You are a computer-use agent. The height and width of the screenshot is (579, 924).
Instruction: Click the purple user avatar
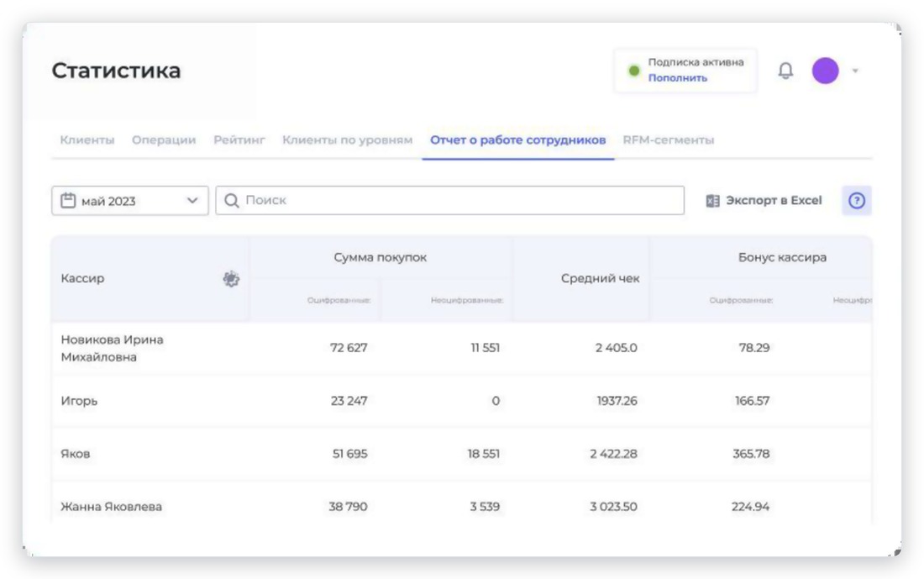click(x=825, y=71)
